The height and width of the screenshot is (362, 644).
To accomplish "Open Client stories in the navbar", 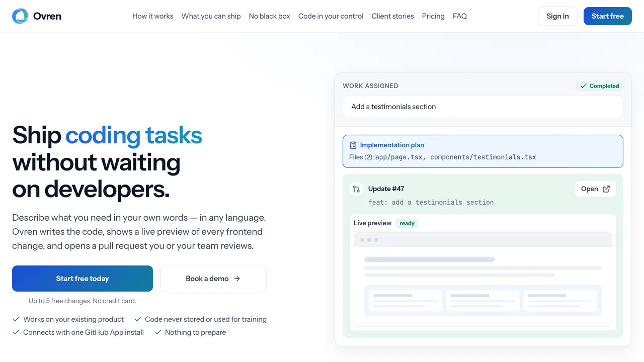I will (x=393, y=16).
